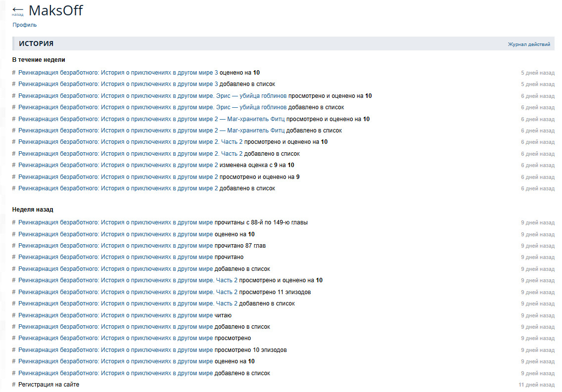Open 'Эрис — убийца гоблинов' link marked просмотрено
The width and height of the screenshot is (562, 392).
point(152,96)
